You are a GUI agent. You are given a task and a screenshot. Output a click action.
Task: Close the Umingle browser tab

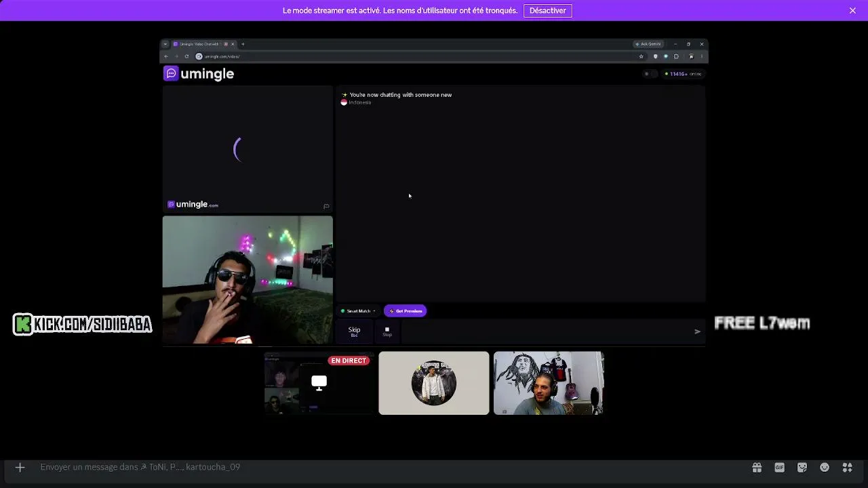233,44
